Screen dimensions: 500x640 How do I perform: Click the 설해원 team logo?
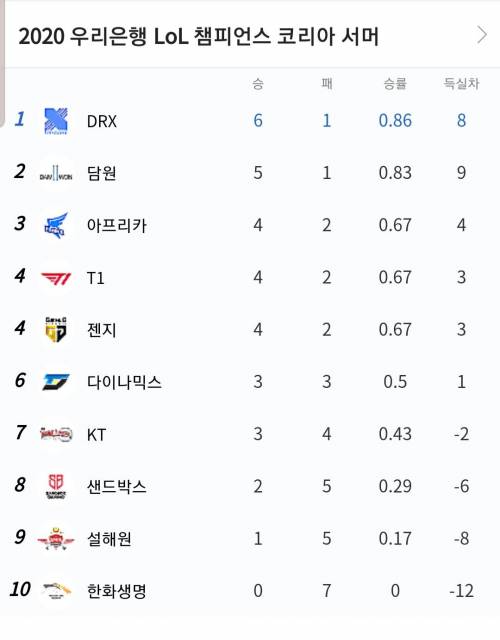[x=56, y=538]
